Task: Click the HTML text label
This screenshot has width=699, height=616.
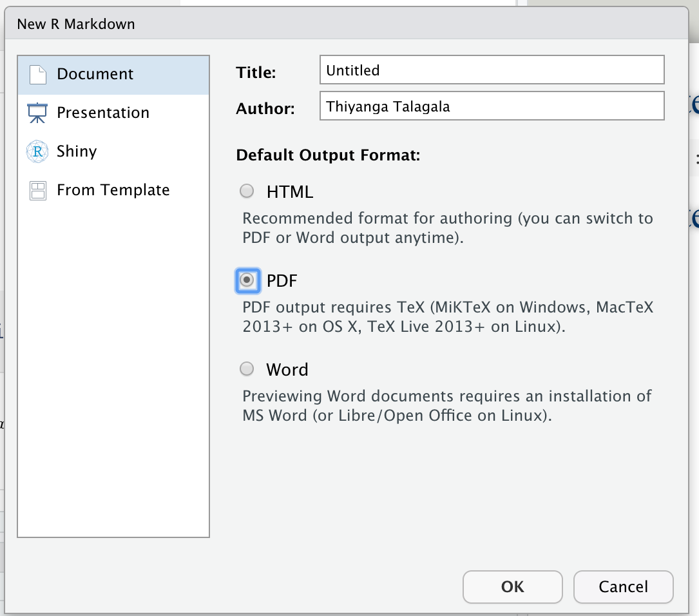Action: (289, 192)
